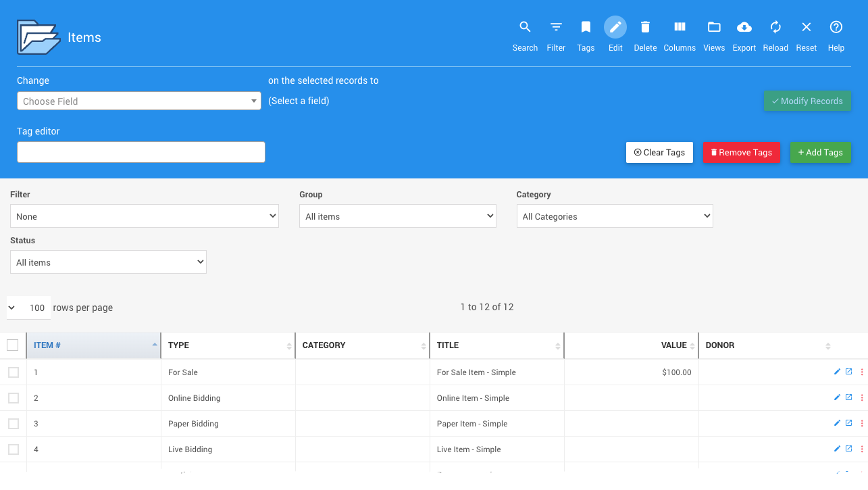Viewport: 868px width, 490px height.
Task: Open the Choose Field dropdown
Action: click(138, 101)
